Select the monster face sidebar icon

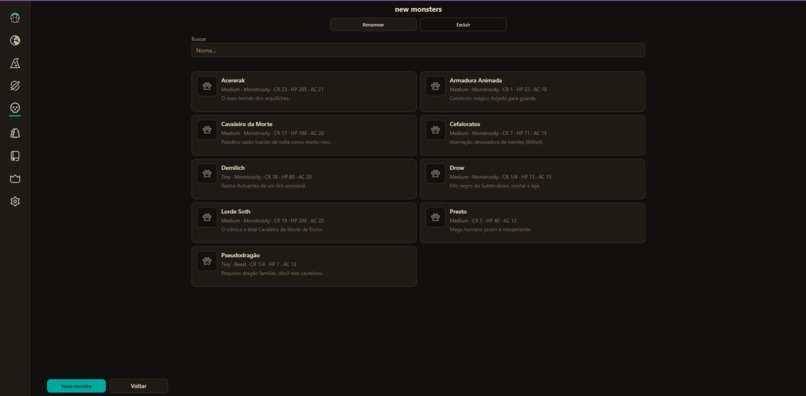[x=15, y=108]
